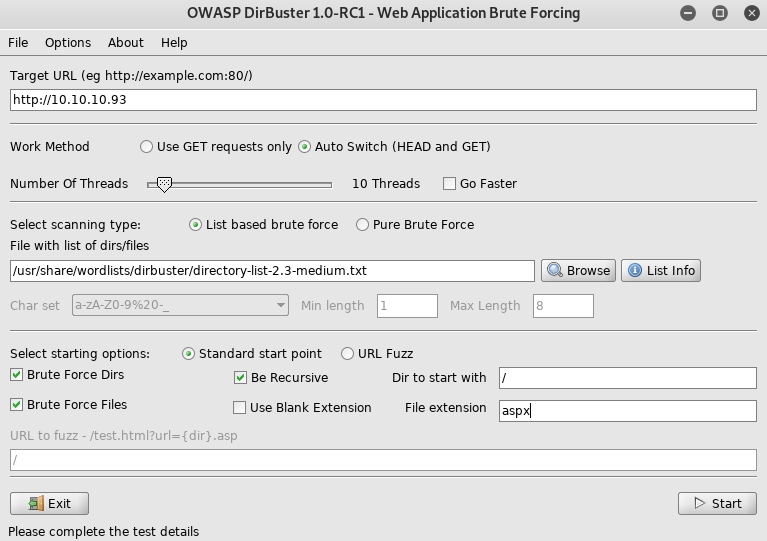Viewport: 767px width, 541px height.
Task: Click the Exit button
Action: (x=49, y=503)
